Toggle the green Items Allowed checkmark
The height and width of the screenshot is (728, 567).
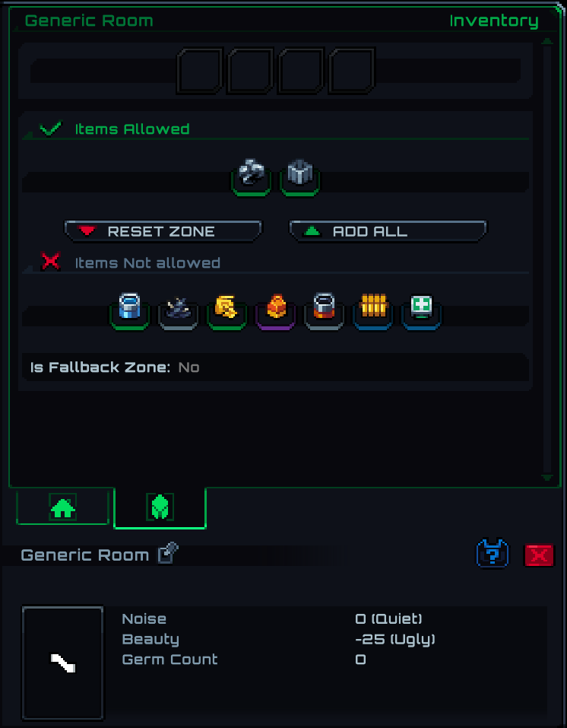pos(51,128)
